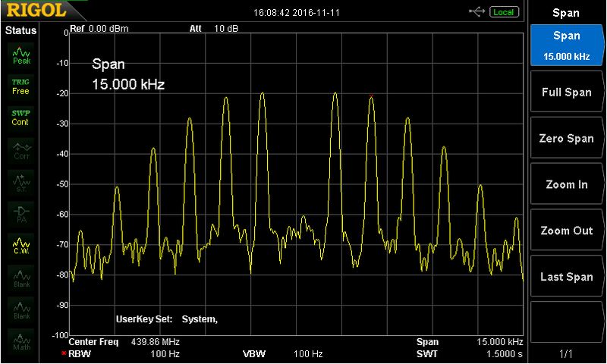Select the yellow C.W. trace icon
607x364 pixels.
[x=21, y=246]
